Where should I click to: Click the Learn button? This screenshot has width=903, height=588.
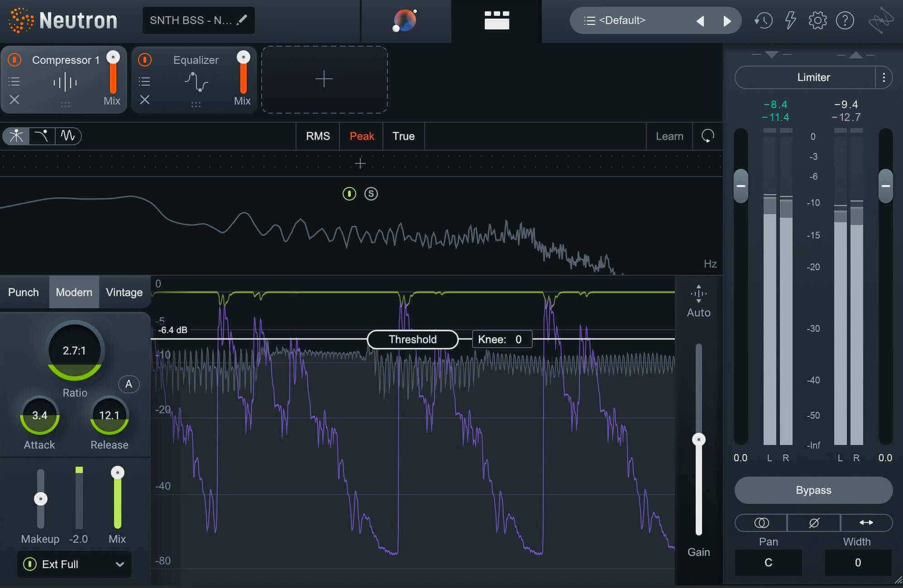[x=669, y=136]
